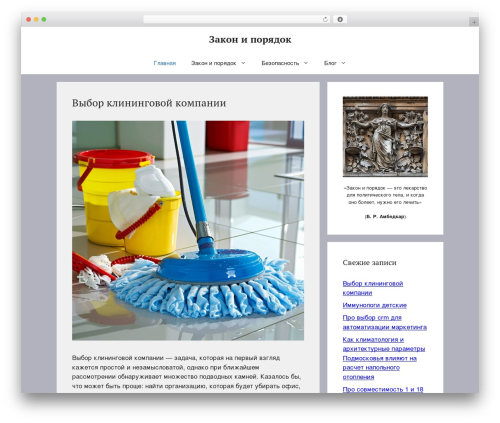
Task: Open a new browser tab with plus button
Action: click(x=474, y=22)
